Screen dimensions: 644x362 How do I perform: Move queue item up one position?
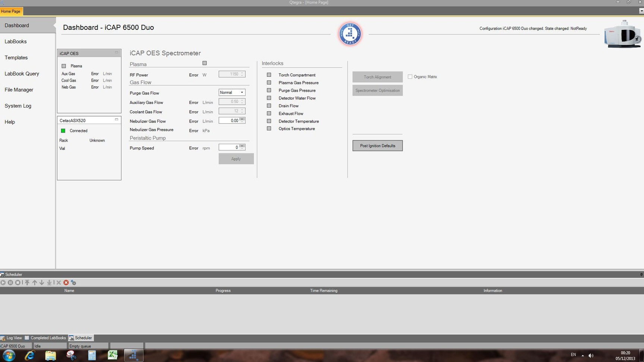point(35,283)
